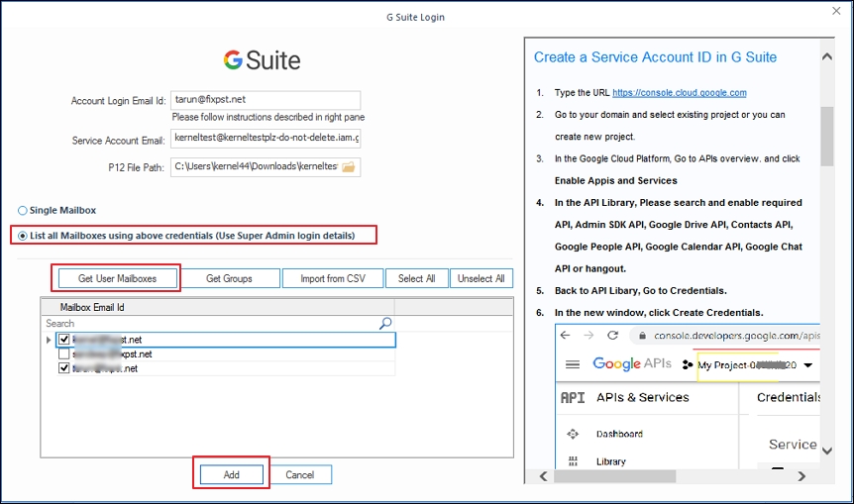Viewport: 854px width, 504px height.
Task: Click scroll up arrow of instructions pane
Action: [827, 56]
